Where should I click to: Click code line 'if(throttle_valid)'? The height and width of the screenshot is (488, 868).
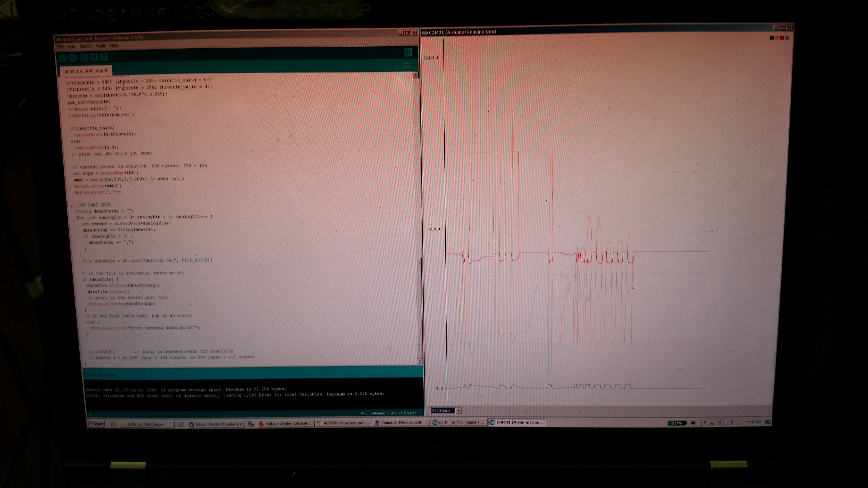[x=92, y=128]
